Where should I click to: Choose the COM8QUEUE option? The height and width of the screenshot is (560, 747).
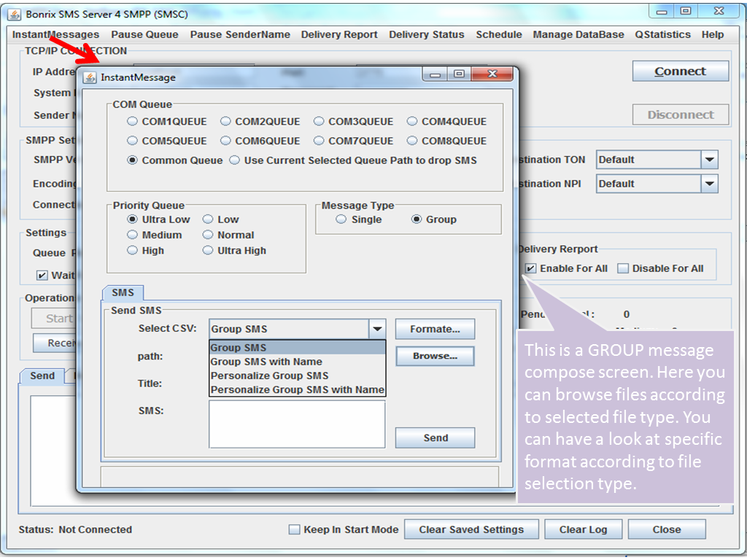click(x=412, y=141)
